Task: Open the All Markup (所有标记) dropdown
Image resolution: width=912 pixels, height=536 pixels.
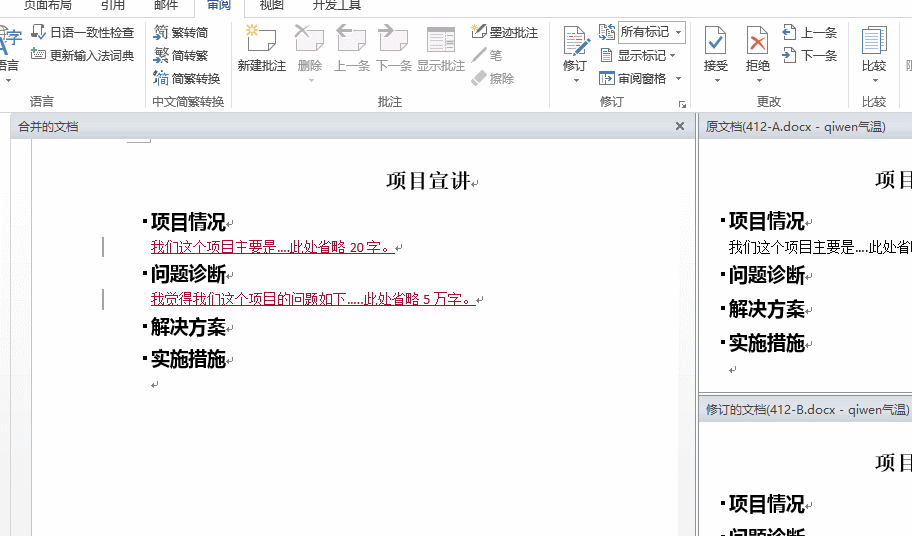Action: tap(678, 33)
